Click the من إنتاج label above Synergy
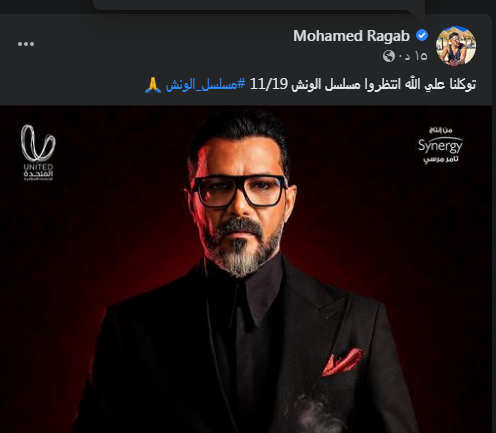496x433 pixels. click(x=441, y=130)
